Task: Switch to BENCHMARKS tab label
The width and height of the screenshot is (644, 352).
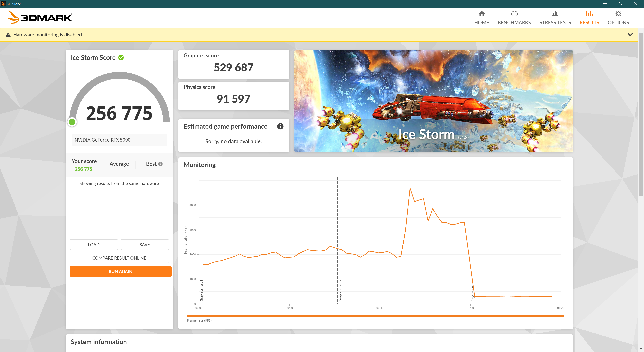Action: (x=514, y=22)
